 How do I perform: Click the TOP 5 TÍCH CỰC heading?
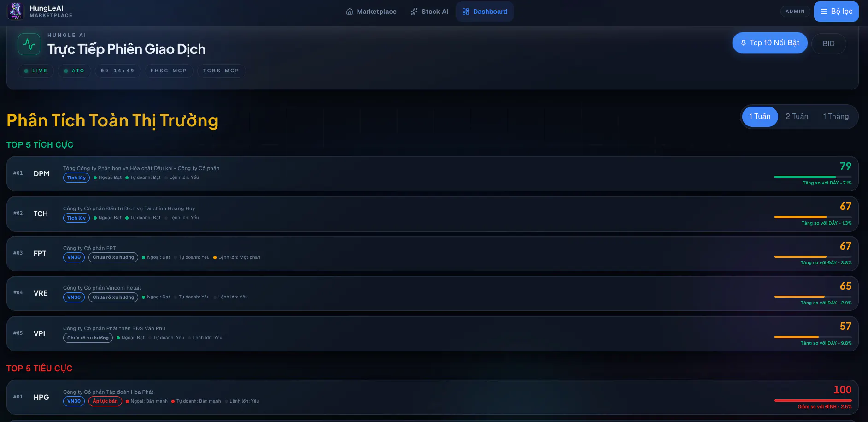[x=40, y=145]
